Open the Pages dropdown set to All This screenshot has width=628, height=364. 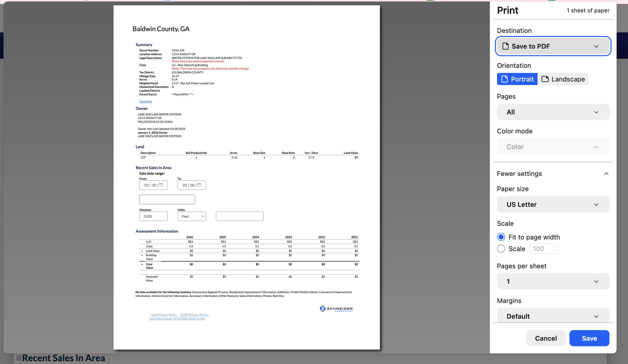pos(553,112)
